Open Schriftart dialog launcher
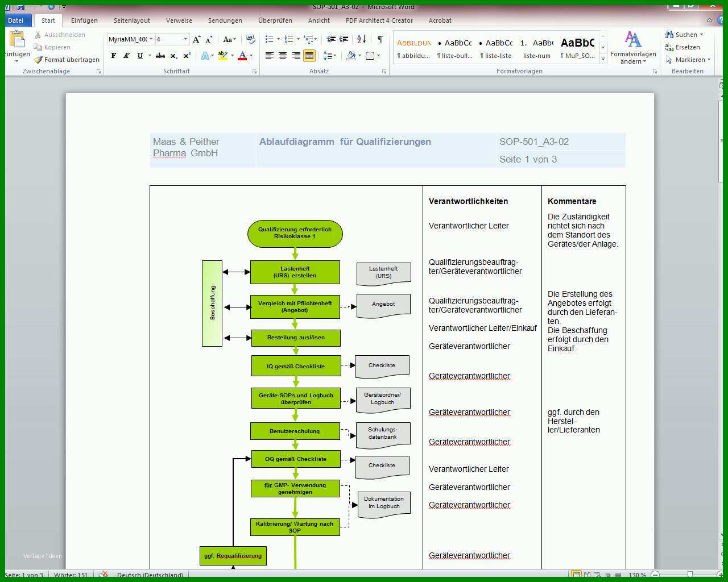The height and width of the screenshot is (582, 728). (254, 72)
